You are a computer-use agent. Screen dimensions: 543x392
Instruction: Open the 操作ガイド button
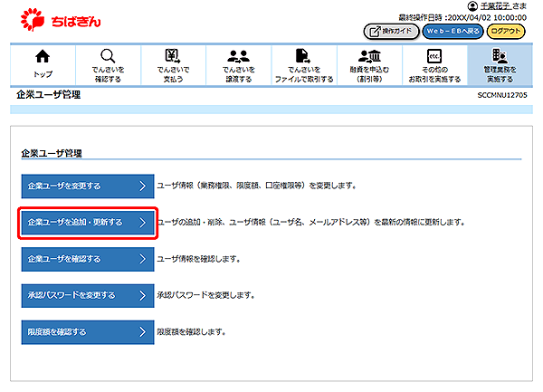point(391,32)
